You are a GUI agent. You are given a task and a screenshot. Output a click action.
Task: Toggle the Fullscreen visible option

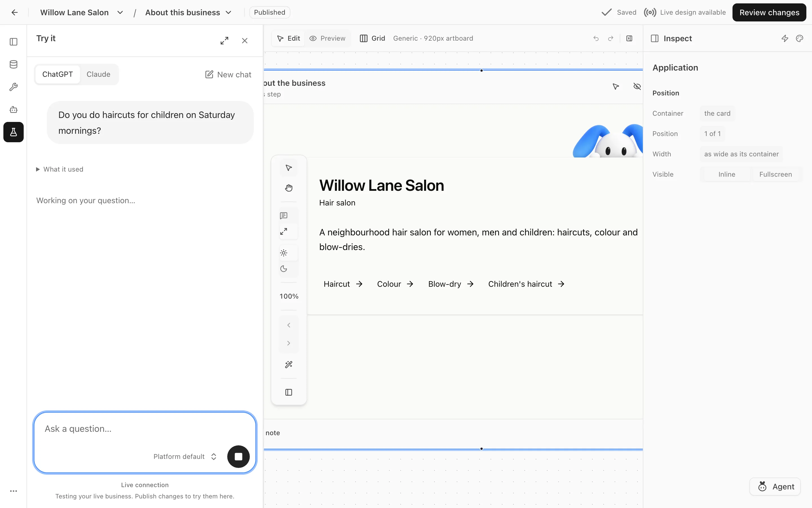(x=775, y=174)
